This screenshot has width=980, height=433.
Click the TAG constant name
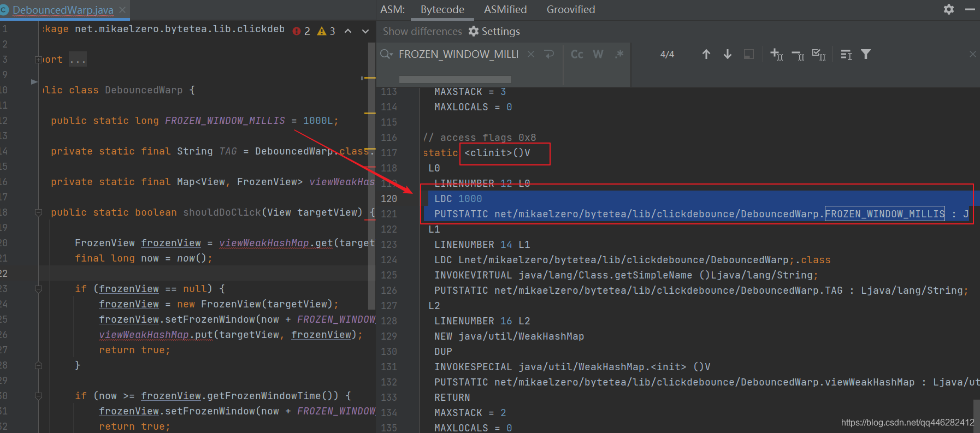pos(228,151)
